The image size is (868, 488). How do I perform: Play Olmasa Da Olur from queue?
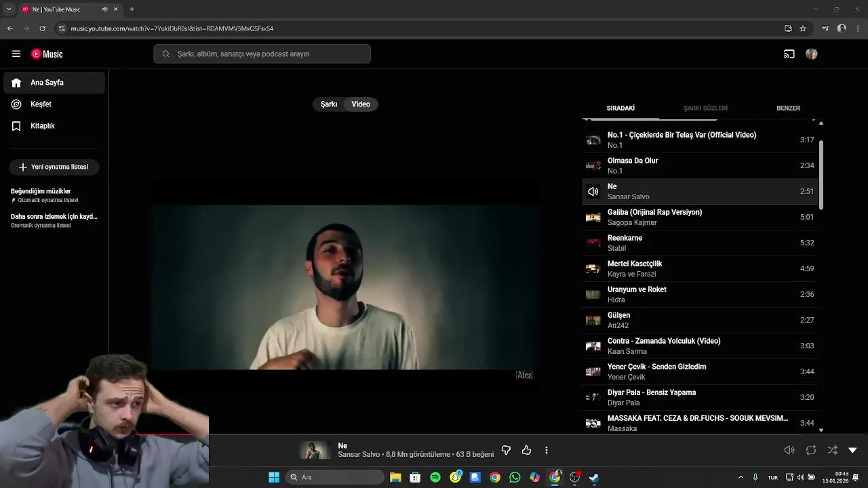coord(700,165)
